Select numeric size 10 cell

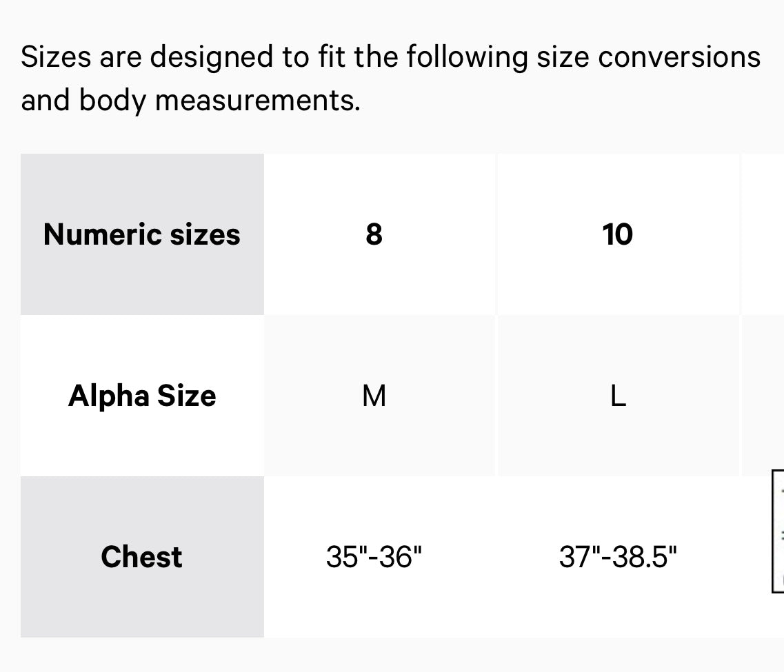point(617,234)
